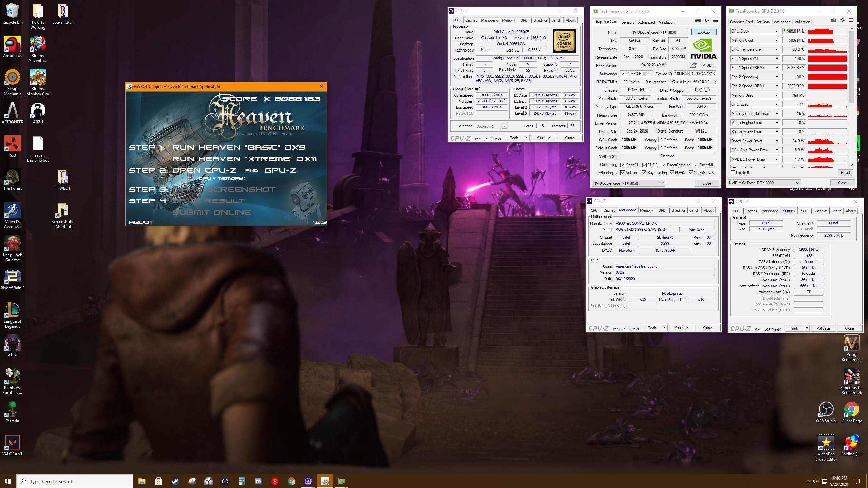Open the GPU selector dropdown in GPU-Z Graphics Card window
Screen dimensions: 868x488
coord(629,183)
